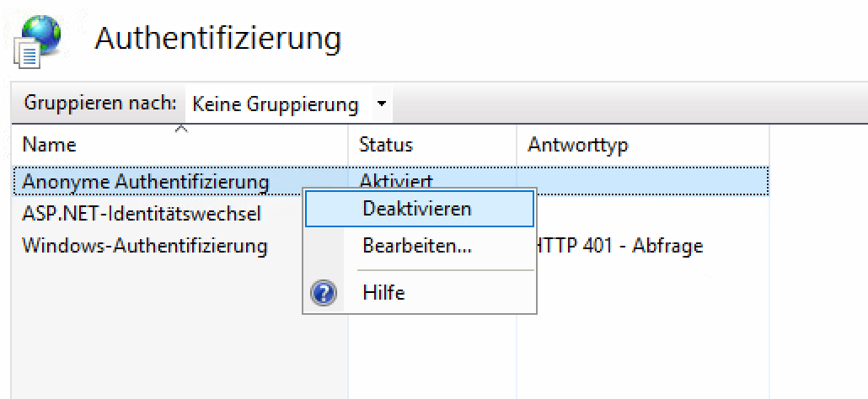Click the Authentifizierung page title

218,39
